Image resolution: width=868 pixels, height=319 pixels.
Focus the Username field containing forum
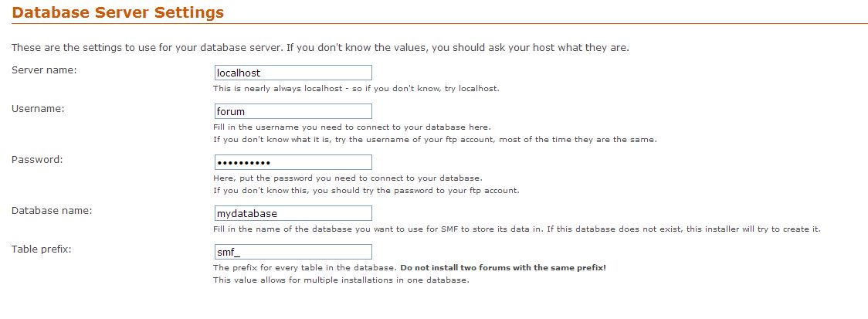pos(293,110)
